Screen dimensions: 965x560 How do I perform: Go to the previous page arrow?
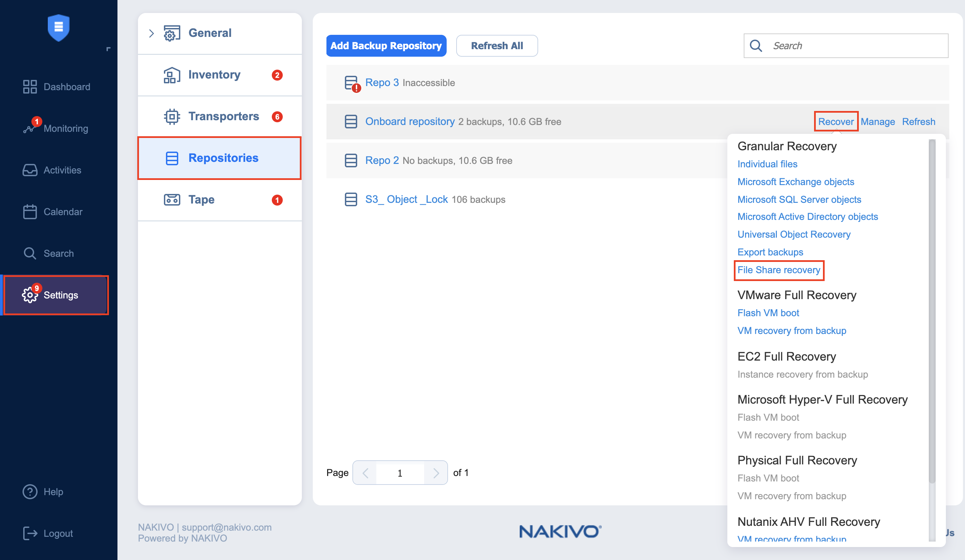click(x=365, y=473)
